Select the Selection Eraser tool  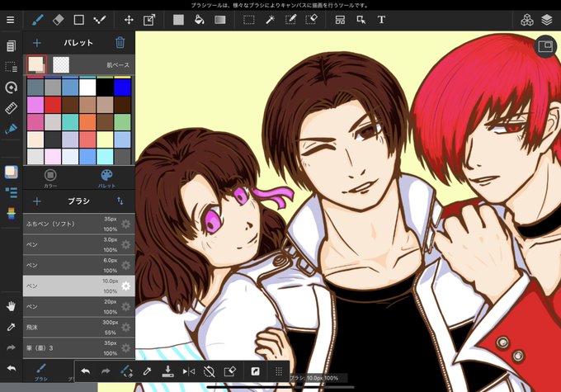click(x=311, y=20)
